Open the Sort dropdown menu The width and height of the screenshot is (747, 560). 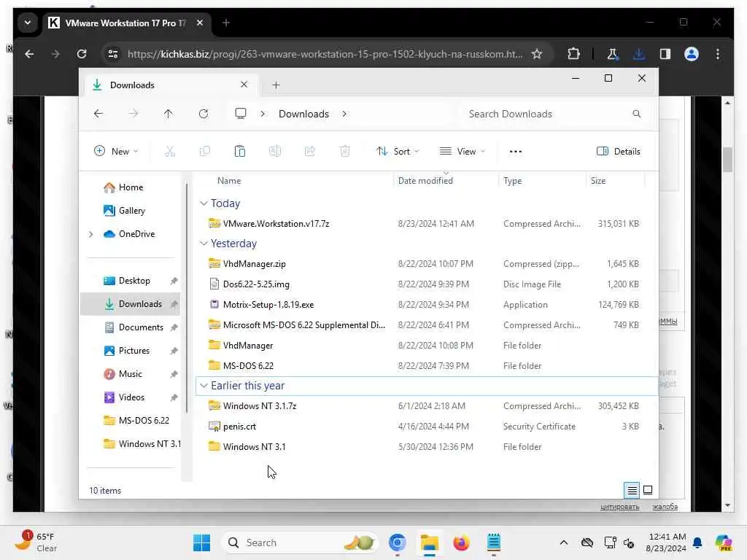point(398,152)
